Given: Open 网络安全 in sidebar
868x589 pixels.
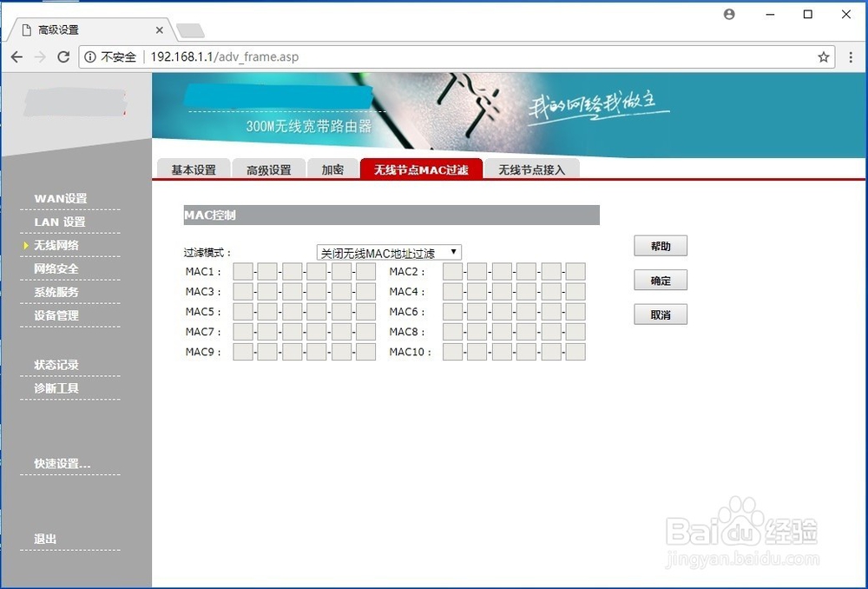Looking at the screenshot, I should 56,268.
